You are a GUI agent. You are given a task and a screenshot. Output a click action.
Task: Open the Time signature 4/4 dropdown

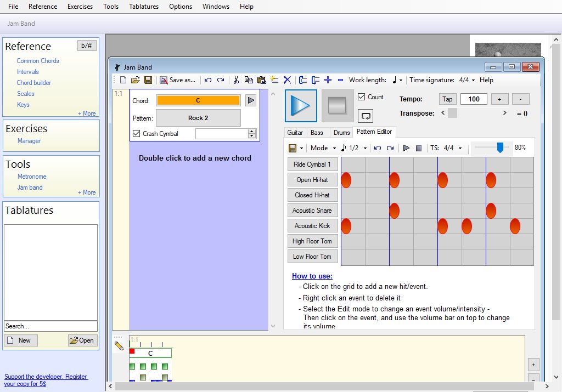(x=467, y=80)
